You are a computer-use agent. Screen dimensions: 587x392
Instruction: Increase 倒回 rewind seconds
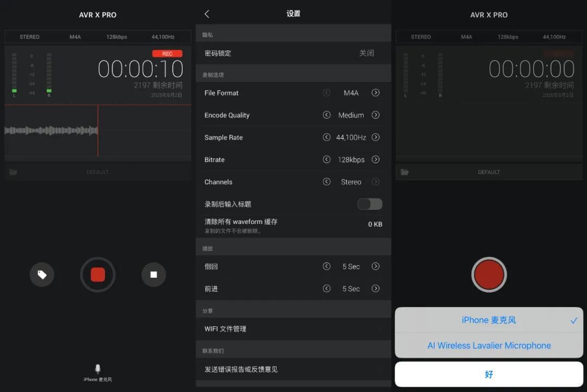[x=376, y=266]
